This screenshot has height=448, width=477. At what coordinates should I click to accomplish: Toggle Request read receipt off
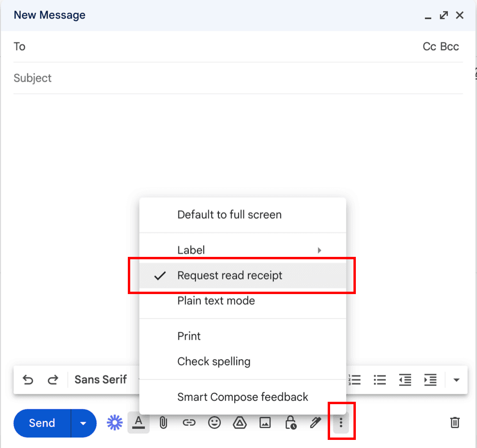(229, 275)
